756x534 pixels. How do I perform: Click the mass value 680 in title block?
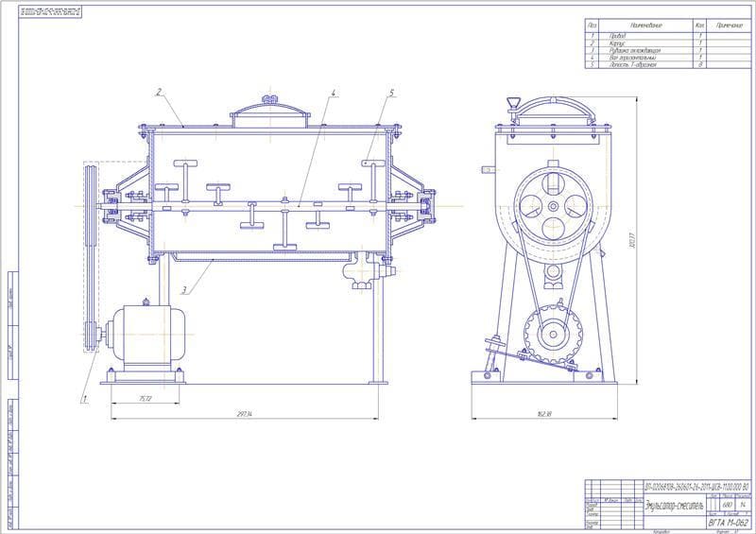728,505
